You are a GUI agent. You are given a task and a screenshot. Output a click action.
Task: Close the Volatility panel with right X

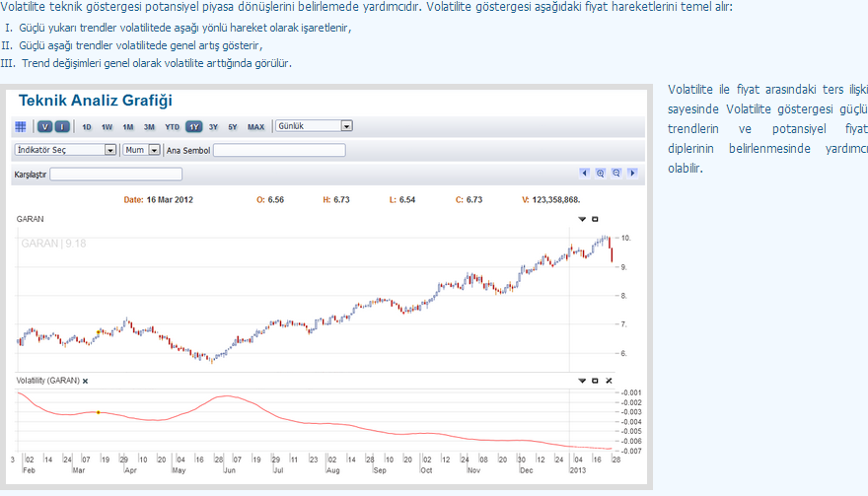click(609, 381)
